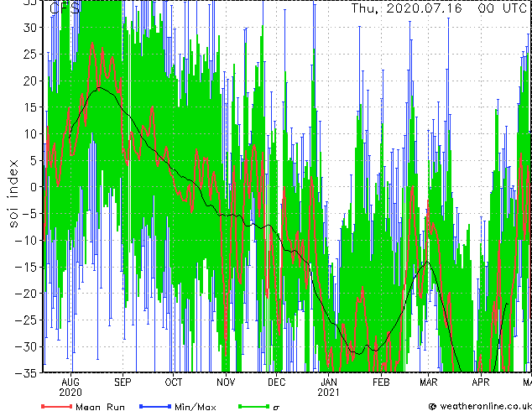Viewport: 532px width, 411px height.
Task: Click the JAN 2021 x-axis label
Action: point(328,388)
